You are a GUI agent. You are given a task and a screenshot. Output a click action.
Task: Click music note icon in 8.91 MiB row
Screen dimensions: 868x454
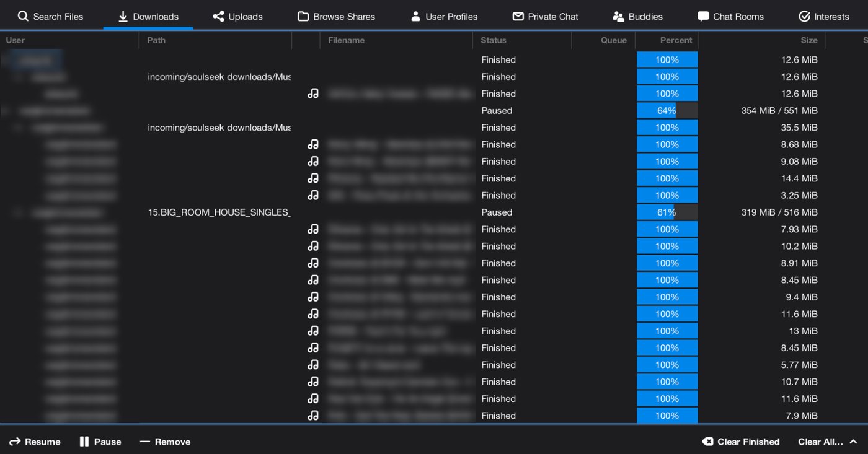[x=313, y=263]
